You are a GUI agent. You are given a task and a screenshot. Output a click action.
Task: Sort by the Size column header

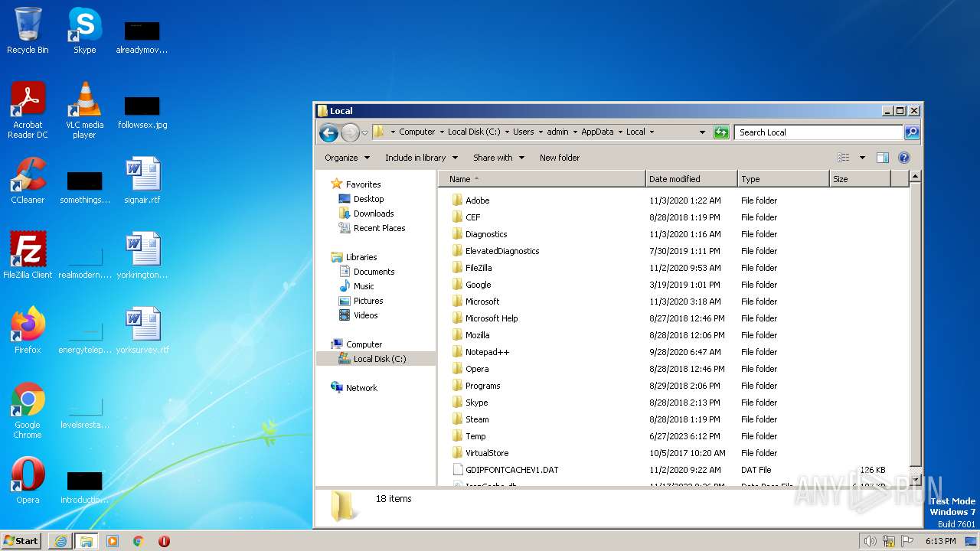(861, 179)
